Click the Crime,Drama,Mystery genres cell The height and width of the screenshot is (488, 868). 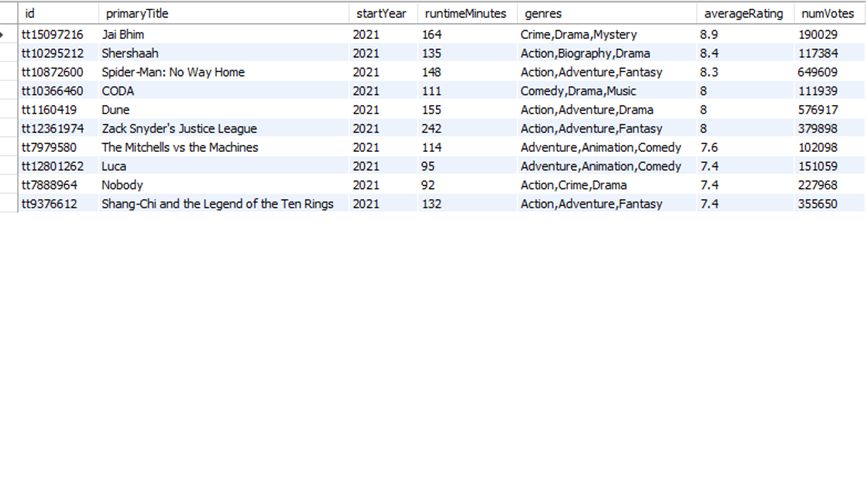point(578,35)
